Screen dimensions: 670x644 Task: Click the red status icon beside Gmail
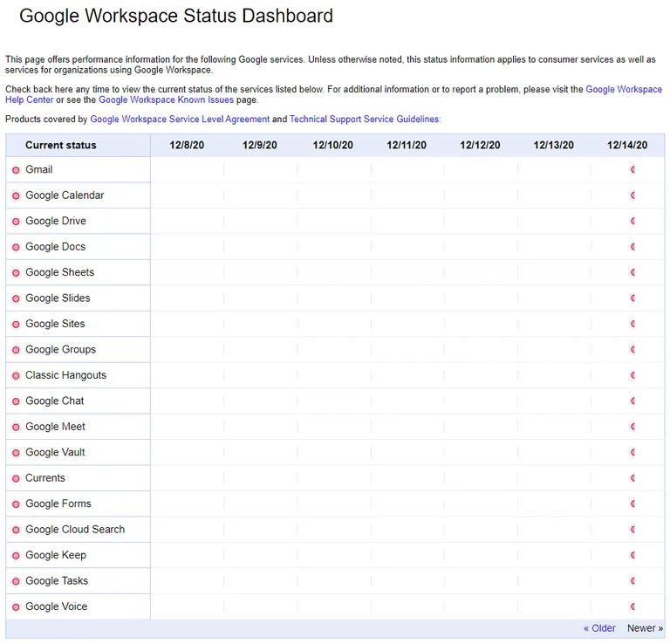[16, 170]
